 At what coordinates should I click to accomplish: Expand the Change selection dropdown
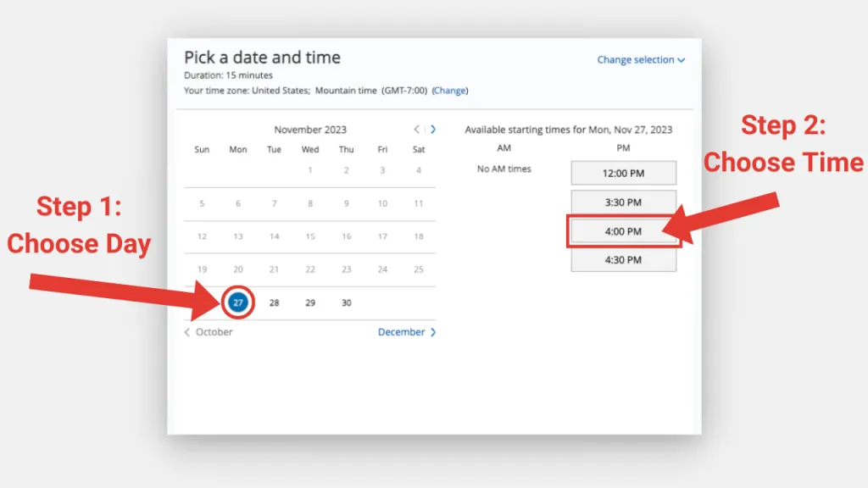640,60
